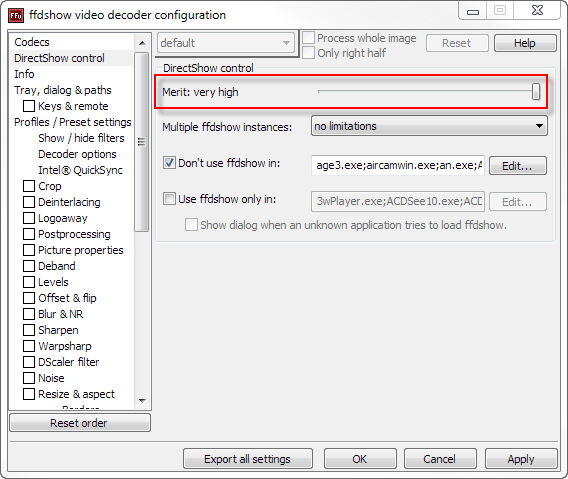Open Edit for the "Don't use ffdshow in" list

coord(518,166)
